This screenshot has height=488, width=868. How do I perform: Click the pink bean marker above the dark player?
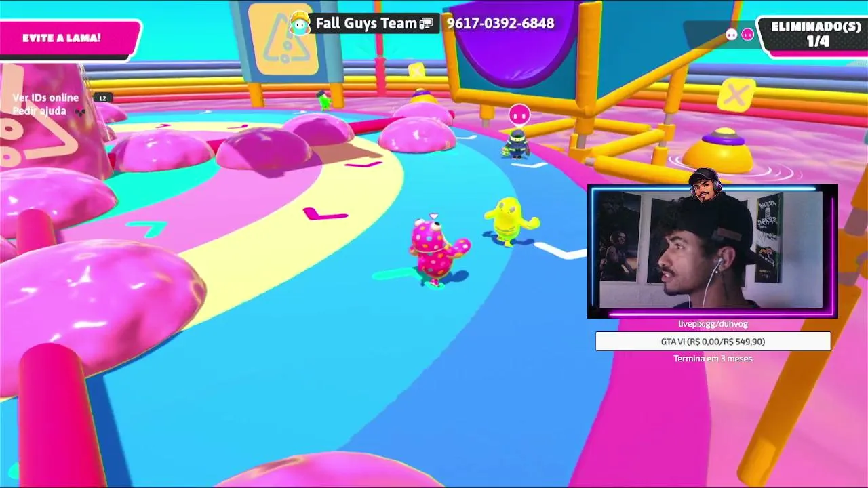click(519, 115)
